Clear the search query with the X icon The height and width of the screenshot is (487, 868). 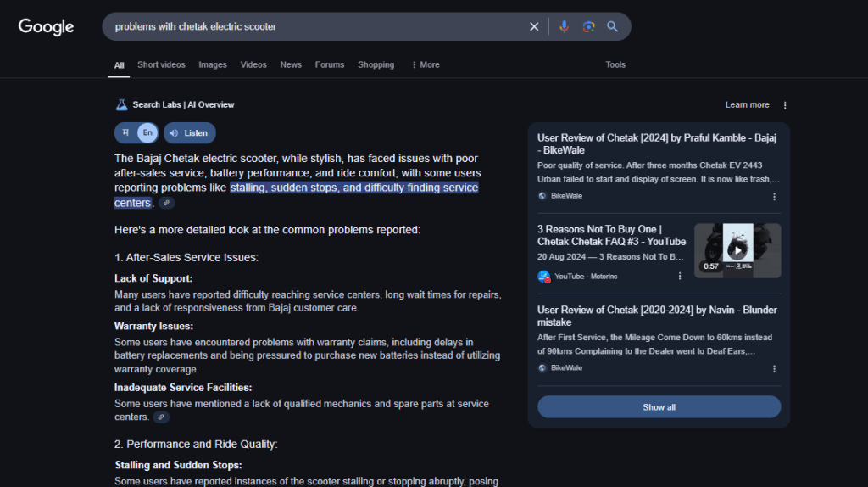534,26
